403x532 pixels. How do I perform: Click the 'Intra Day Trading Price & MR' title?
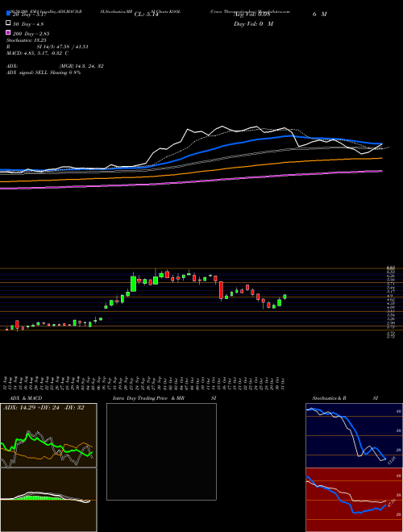click(149, 398)
